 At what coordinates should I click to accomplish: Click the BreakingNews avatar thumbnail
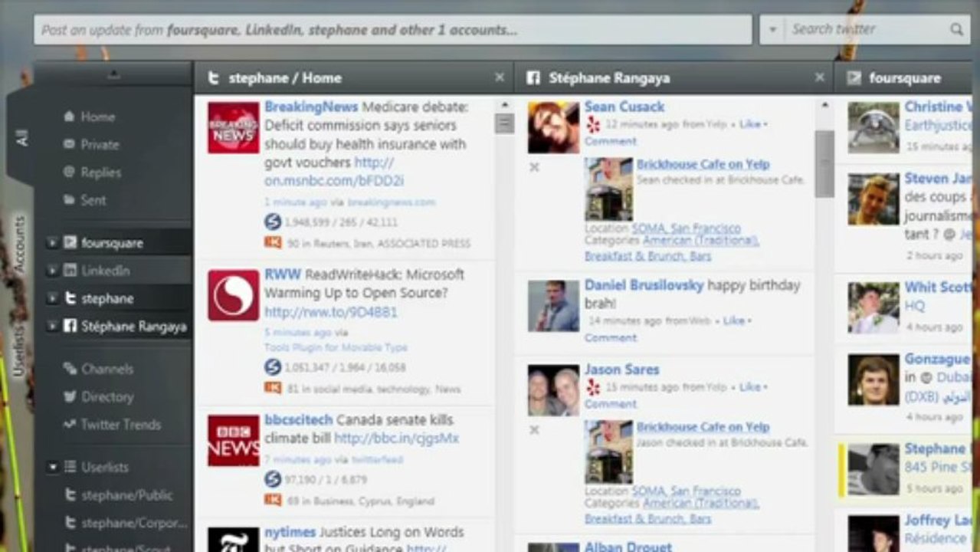[x=233, y=128]
